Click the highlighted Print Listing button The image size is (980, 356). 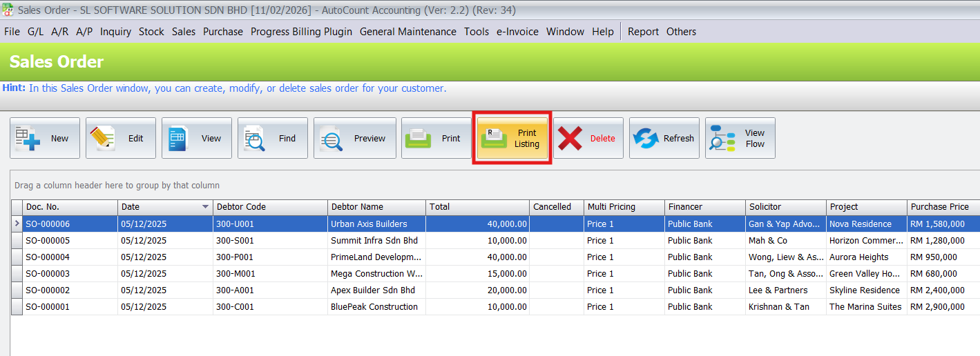(512, 138)
